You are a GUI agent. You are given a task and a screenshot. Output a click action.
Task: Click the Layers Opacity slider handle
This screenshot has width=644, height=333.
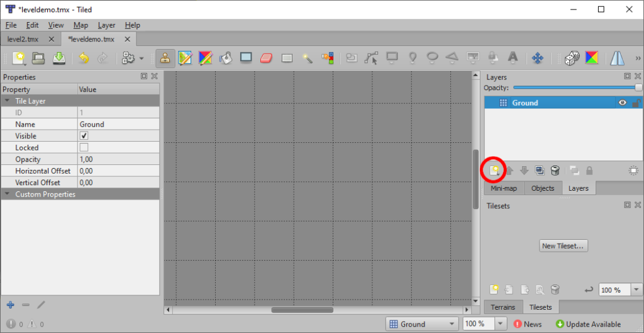coord(639,87)
